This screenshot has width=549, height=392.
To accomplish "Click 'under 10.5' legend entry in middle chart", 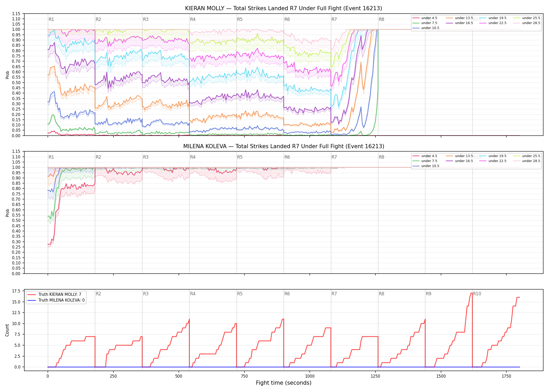I will pos(426,166).
